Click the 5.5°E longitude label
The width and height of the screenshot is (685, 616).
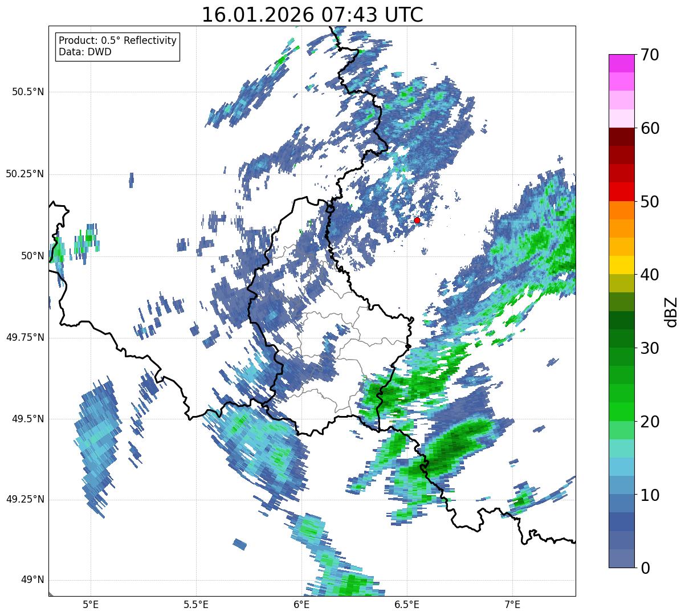pos(196,604)
